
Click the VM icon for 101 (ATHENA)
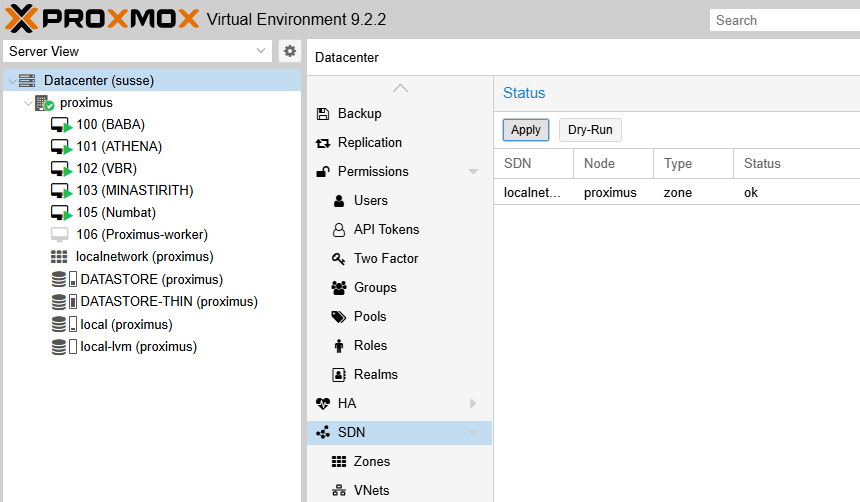[x=61, y=147]
